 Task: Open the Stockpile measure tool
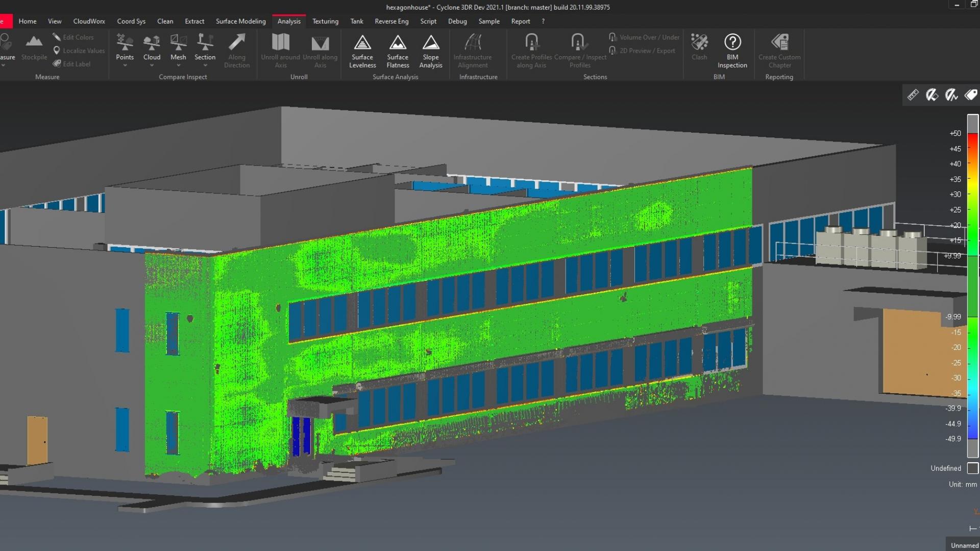[34, 48]
